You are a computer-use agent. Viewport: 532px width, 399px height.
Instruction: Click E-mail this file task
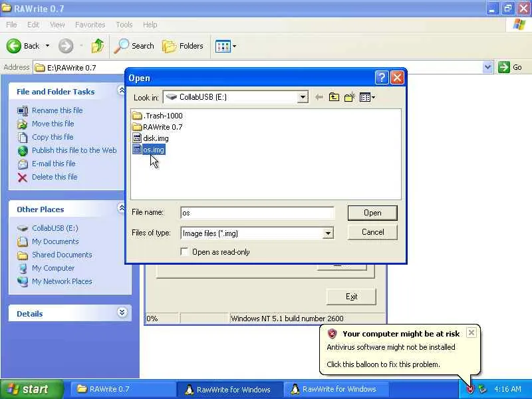pos(54,164)
